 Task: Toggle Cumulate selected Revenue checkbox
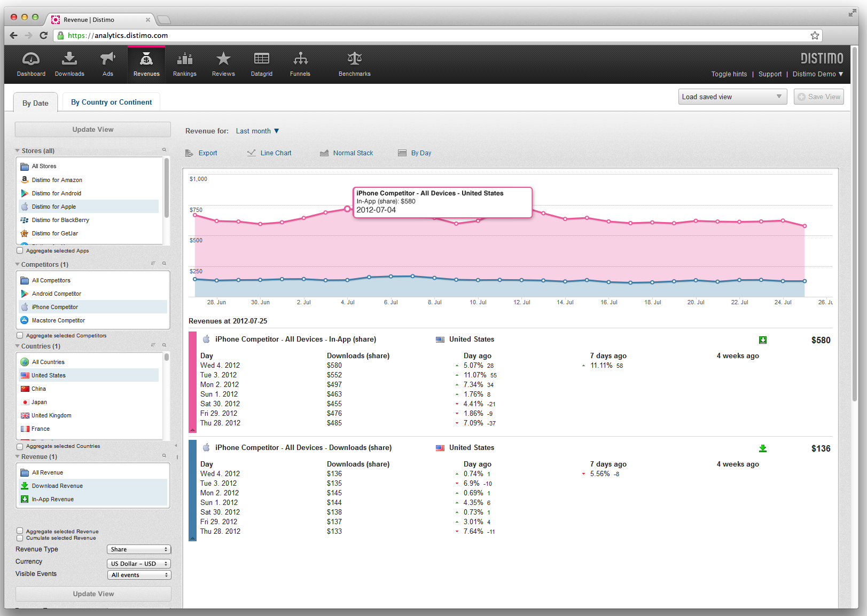point(20,538)
